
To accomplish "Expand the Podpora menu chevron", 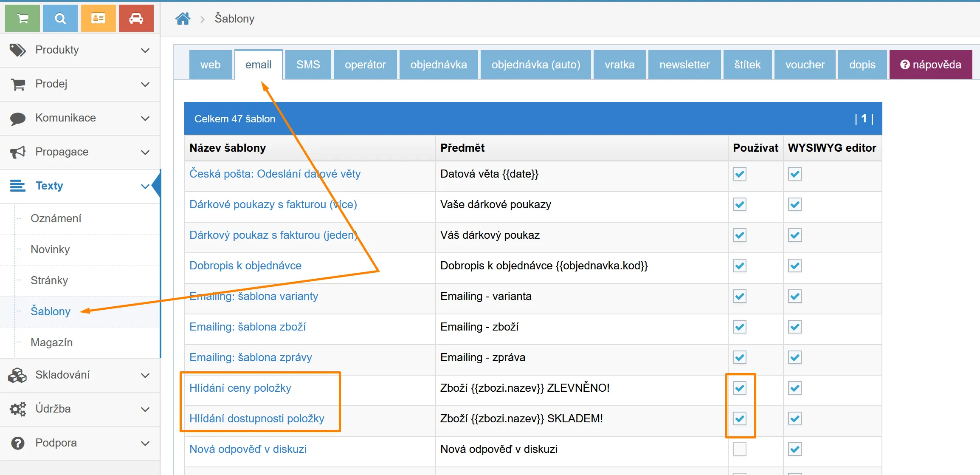I will click(x=145, y=444).
